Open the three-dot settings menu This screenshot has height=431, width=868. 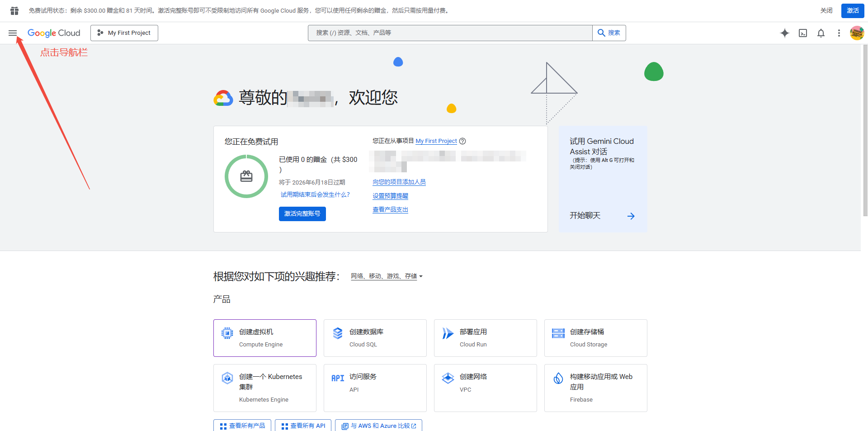click(839, 33)
